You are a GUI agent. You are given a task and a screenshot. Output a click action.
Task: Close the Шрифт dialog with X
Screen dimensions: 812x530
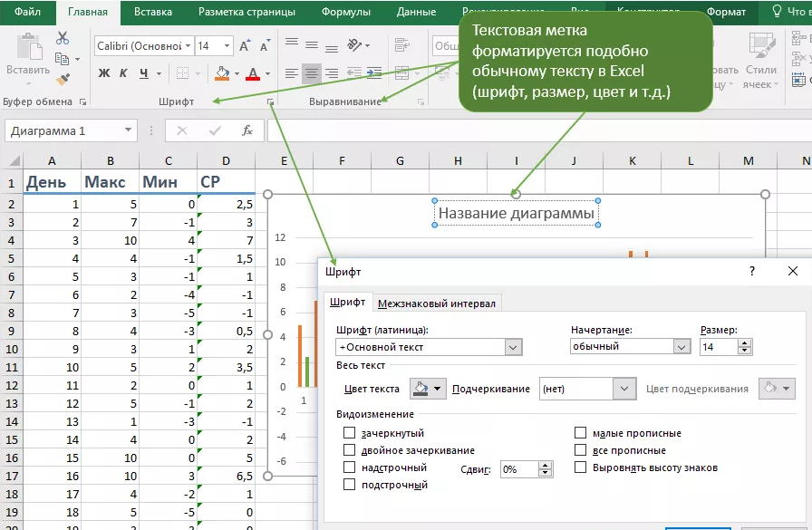793,271
